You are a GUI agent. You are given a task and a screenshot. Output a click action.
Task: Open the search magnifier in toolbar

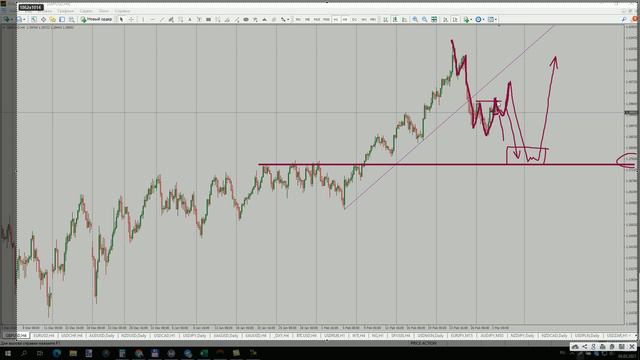[624, 19]
